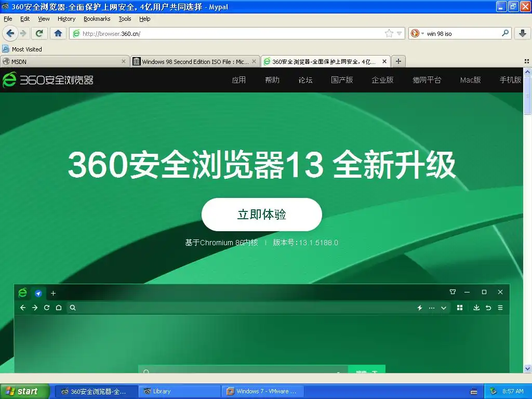This screenshot has height=399, width=532.
Task: Open the 帮助 navigation link
Action: pyautogui.click(x=272, y=80)
